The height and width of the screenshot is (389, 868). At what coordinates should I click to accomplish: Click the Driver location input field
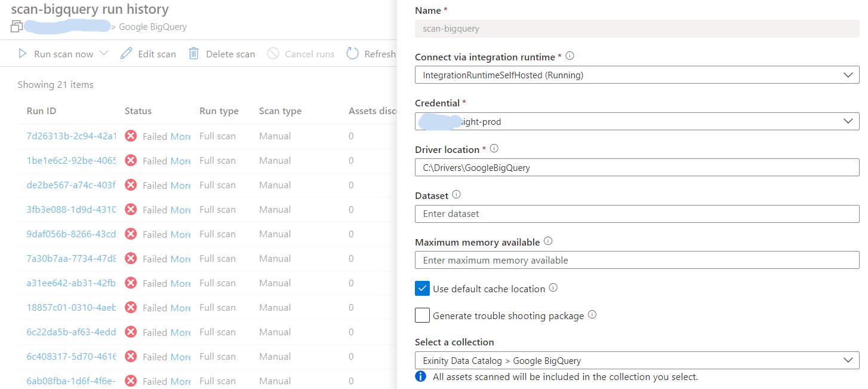(636, 168)
